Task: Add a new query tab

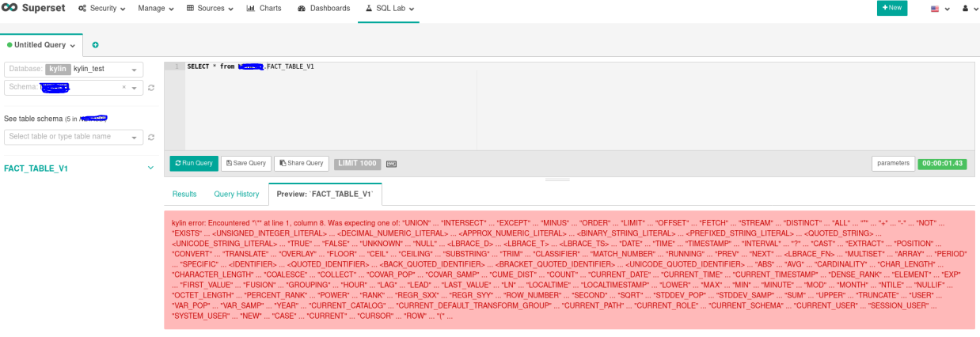Action: click(96, 45)
